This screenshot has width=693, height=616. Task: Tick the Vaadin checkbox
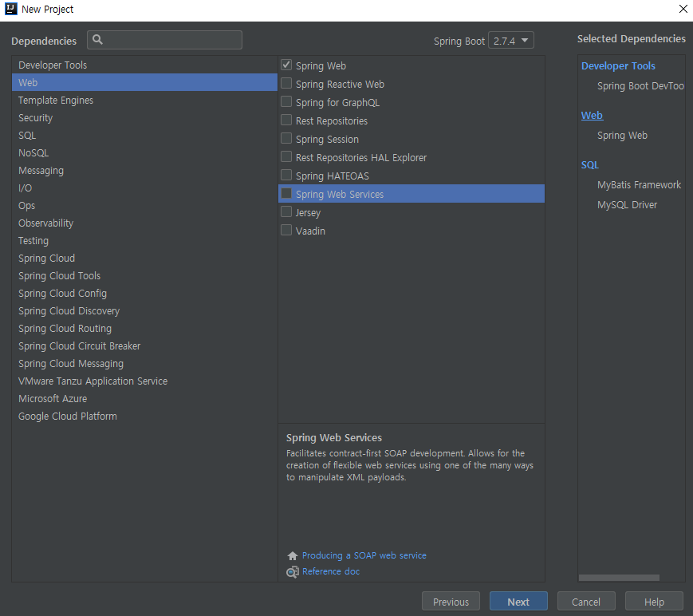point(286,231)
